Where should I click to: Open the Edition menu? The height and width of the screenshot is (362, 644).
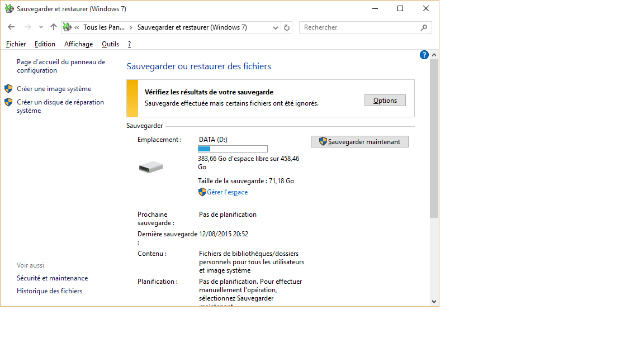tap(45, 44)
